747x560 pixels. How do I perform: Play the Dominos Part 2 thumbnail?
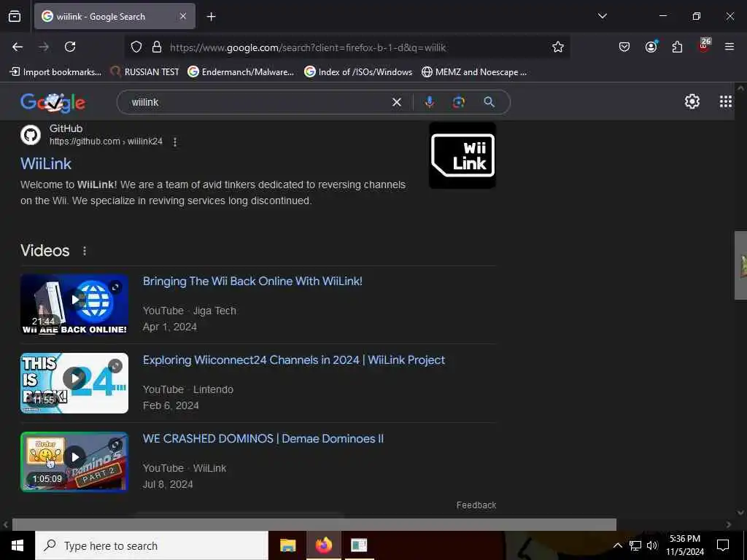(x=74, y=462)
